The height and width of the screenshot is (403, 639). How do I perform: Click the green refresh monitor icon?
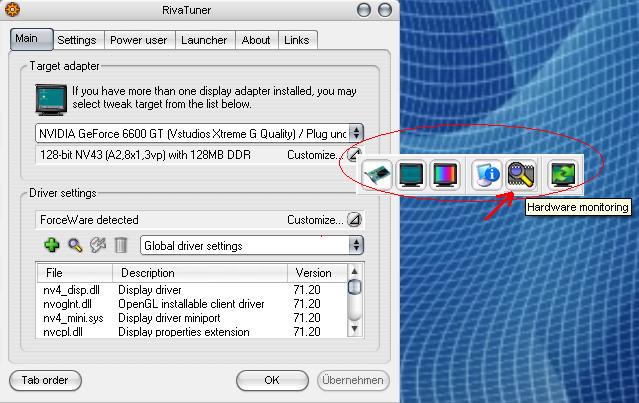tap(563, 175)
